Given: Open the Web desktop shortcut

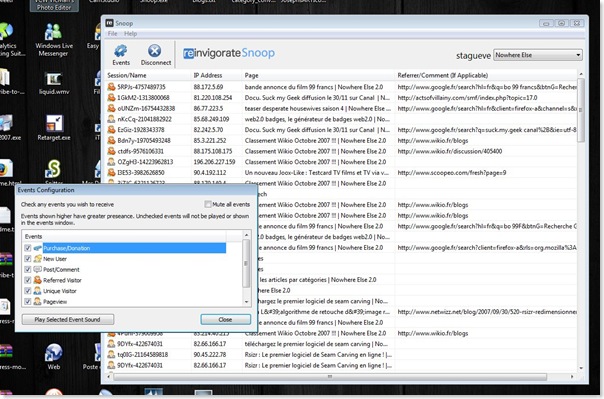Looking at the screenshot, I should click(54, 357).
